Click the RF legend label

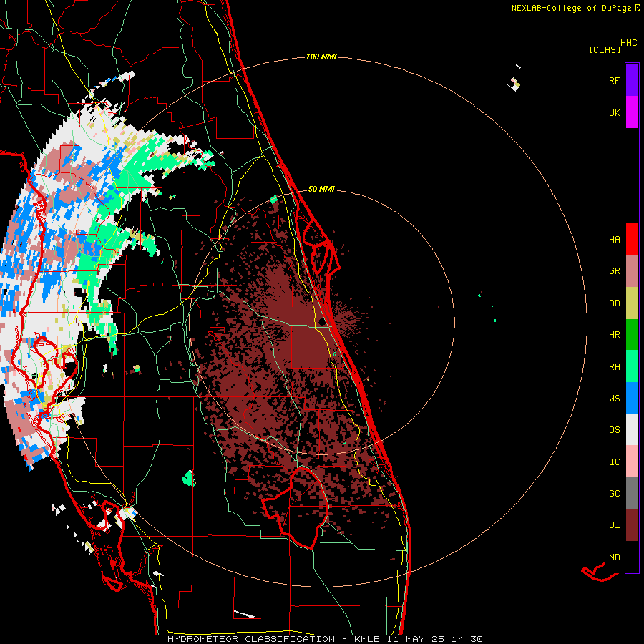point(614,80)
